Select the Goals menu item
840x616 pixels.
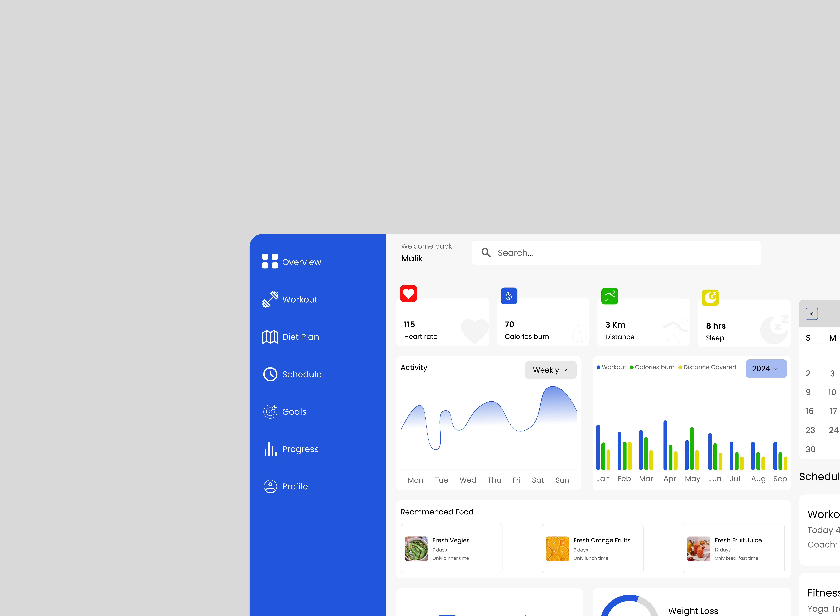(x=294, y=412)
